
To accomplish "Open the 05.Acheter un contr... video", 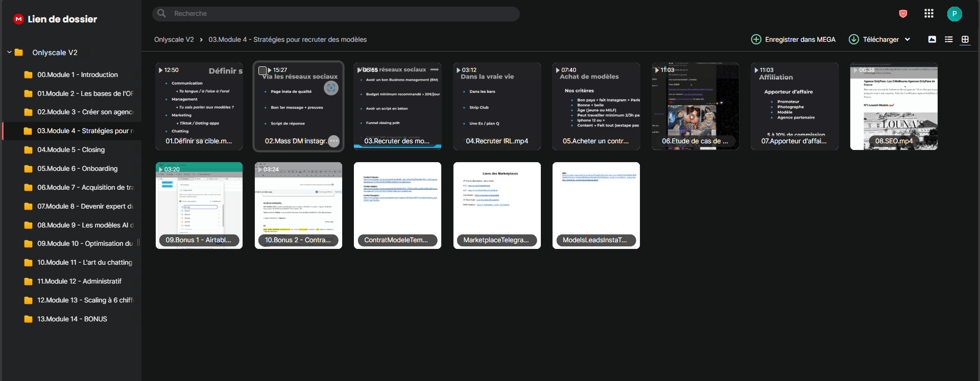I will point(596,106).
